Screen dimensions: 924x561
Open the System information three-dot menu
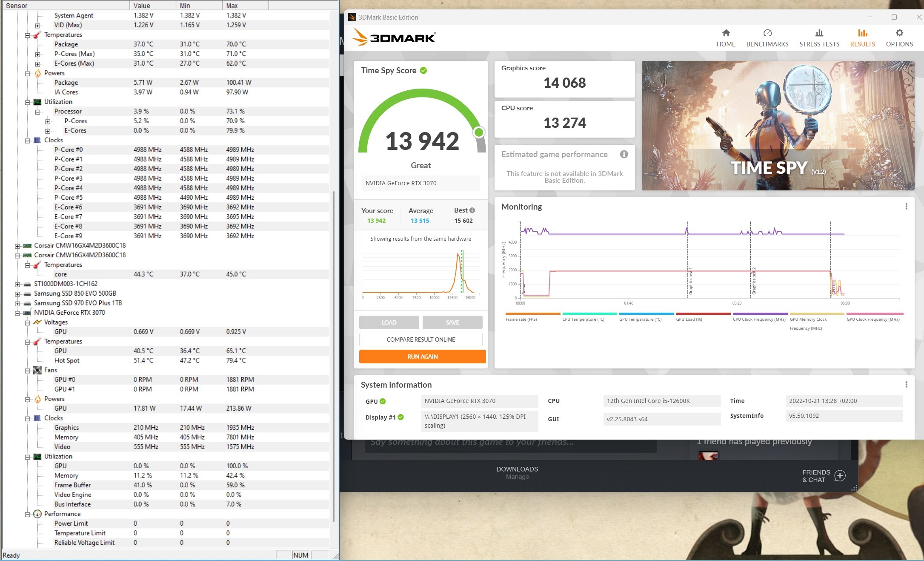(906, 385)
